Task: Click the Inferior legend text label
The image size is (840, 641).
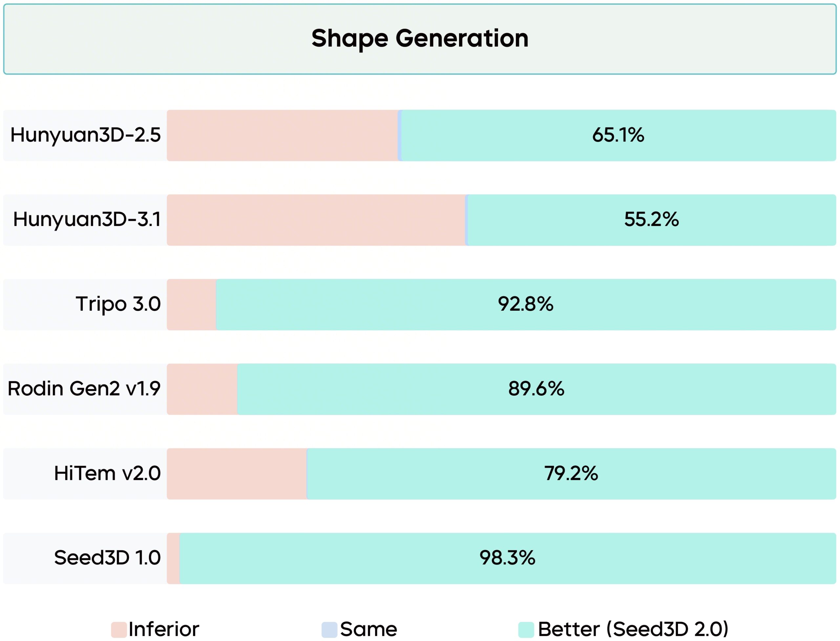Action: point(164,630)
